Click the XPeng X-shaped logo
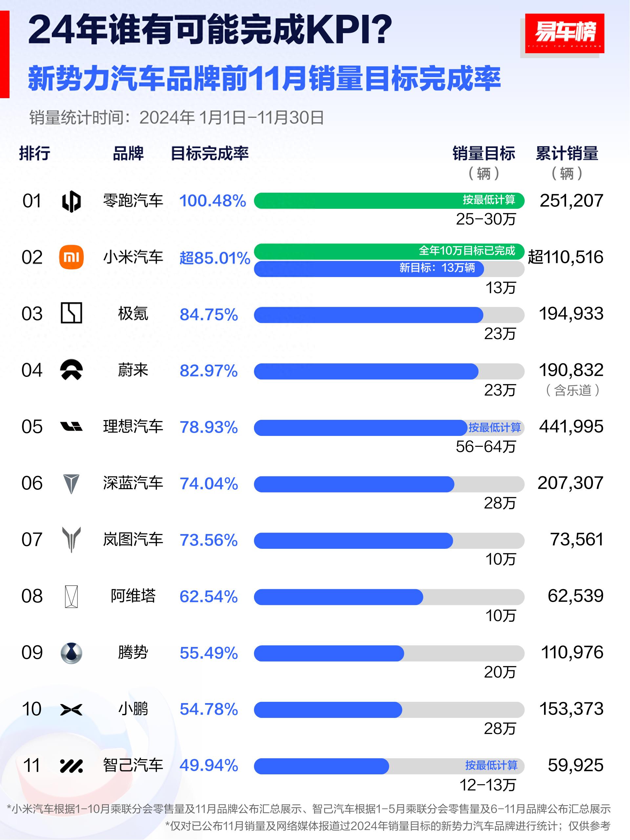The image size is (630, 840). pyautogui.click(x=71, y=709)
